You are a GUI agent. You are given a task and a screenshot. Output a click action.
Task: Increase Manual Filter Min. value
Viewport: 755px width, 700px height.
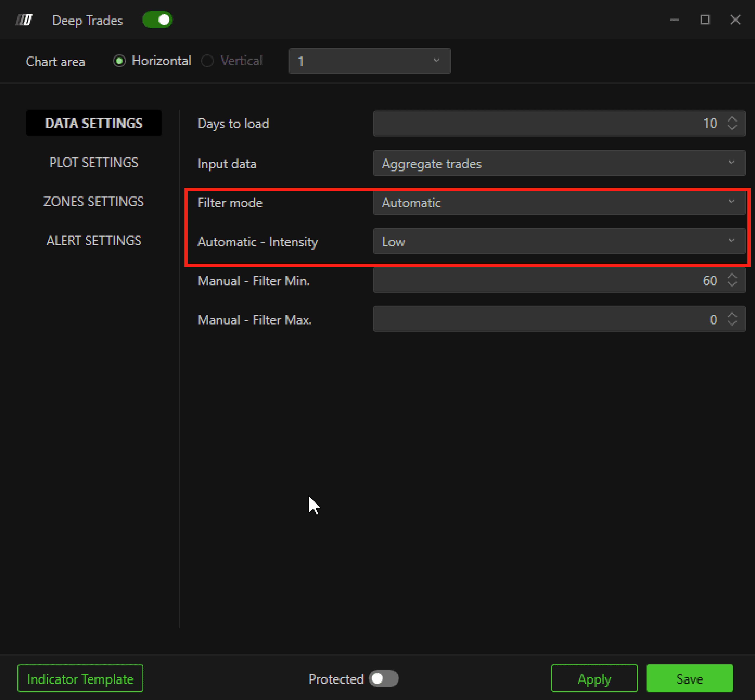click(x=732, y=276)
